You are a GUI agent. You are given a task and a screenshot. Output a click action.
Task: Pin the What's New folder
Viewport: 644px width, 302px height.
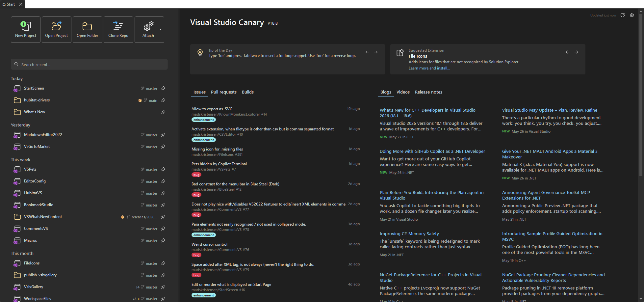(x=163, y=112)
